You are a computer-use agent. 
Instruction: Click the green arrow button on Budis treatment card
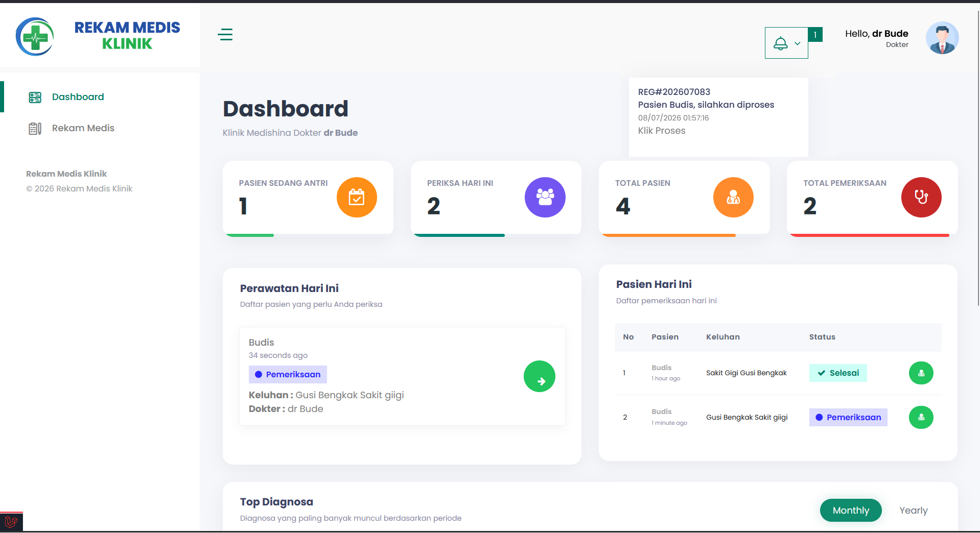[x=540, y=376]
